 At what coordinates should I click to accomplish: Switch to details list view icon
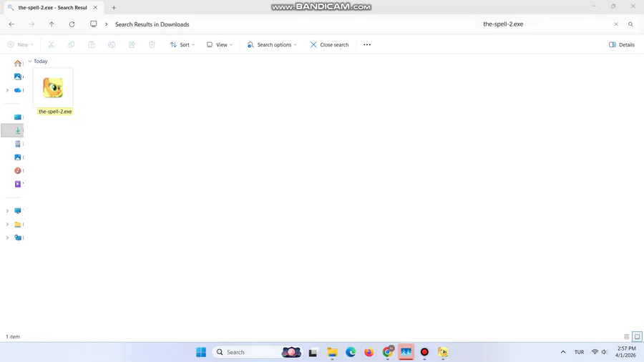click(x=626, y=336)
